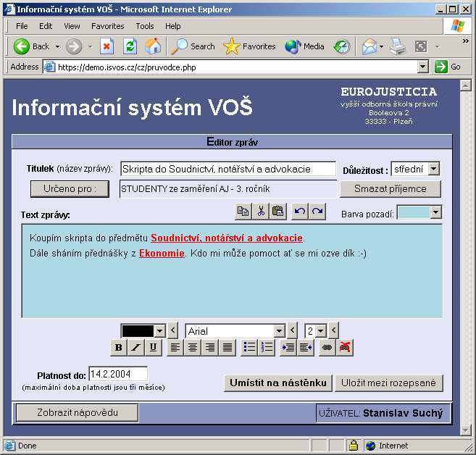
Task: Open the Arial font dropdown
Action: click(279, 331)
